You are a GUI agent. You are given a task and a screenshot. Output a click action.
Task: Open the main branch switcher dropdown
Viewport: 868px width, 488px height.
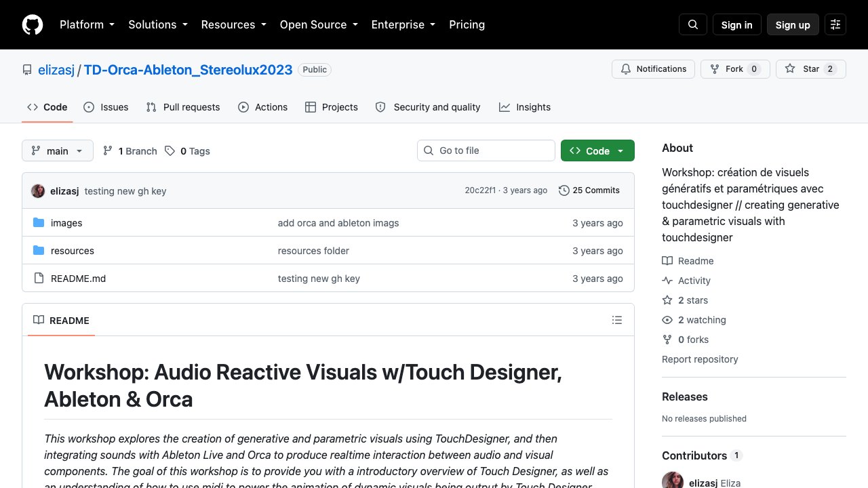point(58,150)
